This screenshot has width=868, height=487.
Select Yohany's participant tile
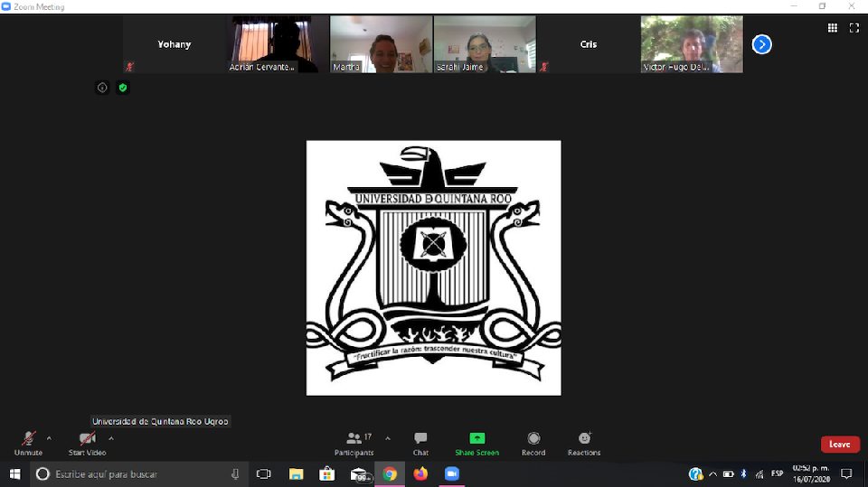click(x=175, y=44)
